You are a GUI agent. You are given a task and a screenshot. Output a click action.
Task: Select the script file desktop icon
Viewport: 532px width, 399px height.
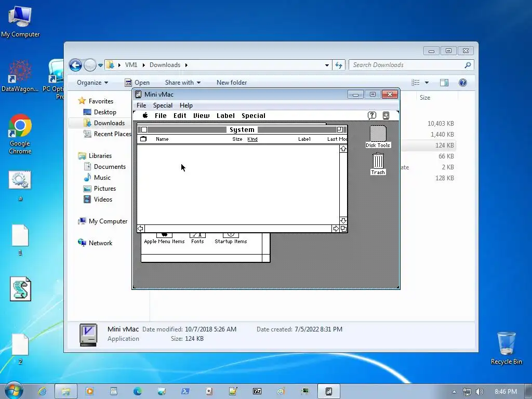[20, 289]
